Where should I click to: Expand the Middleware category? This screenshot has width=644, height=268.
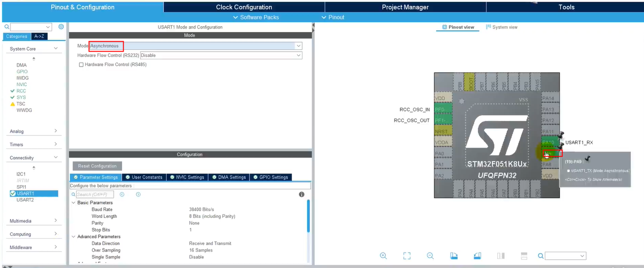coord(56,247)
